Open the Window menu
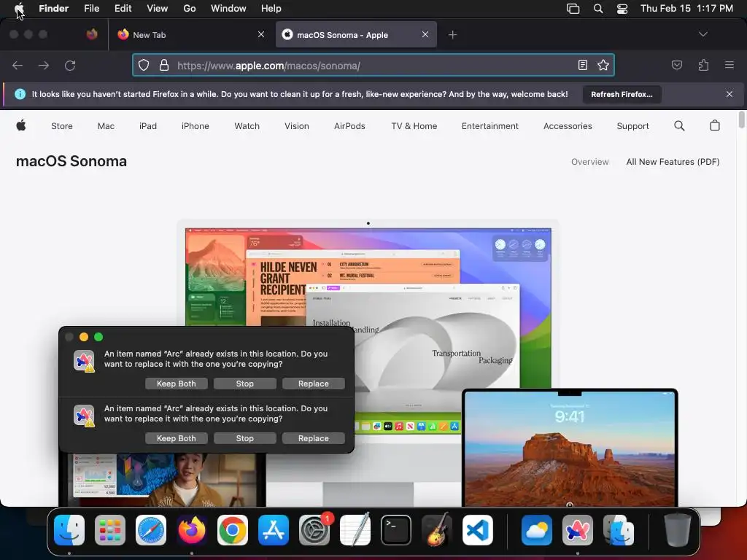Viewport: 747px width, 560px height. pyautogui.click(x=228, y=8)
